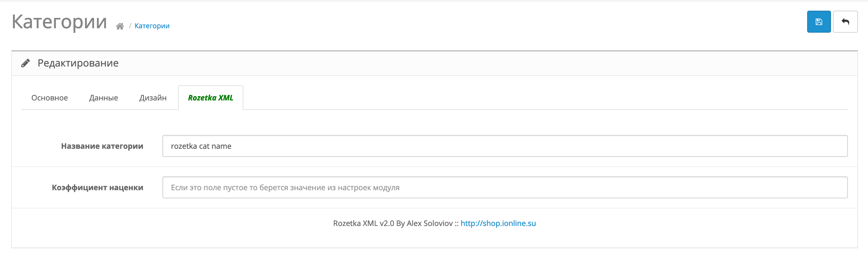Open the home icon in breadcrumb
Screen dimensions: 868x258
pos(119,26)
